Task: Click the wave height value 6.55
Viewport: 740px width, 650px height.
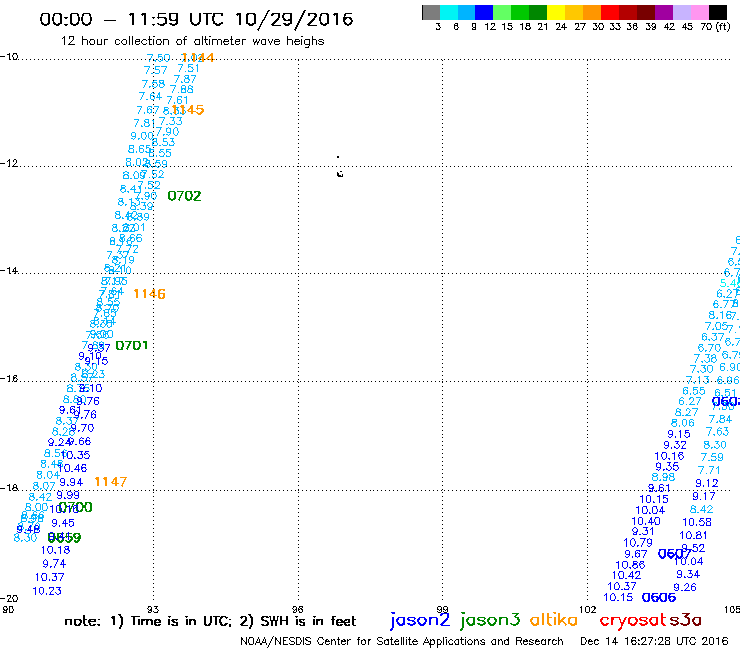Action: 694,391
